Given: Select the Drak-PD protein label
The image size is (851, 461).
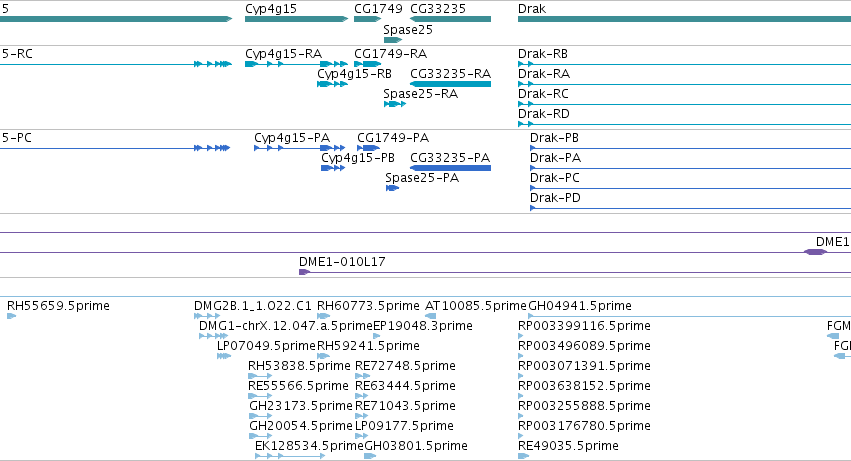Looking at the screenshot, I should [555, 198].
